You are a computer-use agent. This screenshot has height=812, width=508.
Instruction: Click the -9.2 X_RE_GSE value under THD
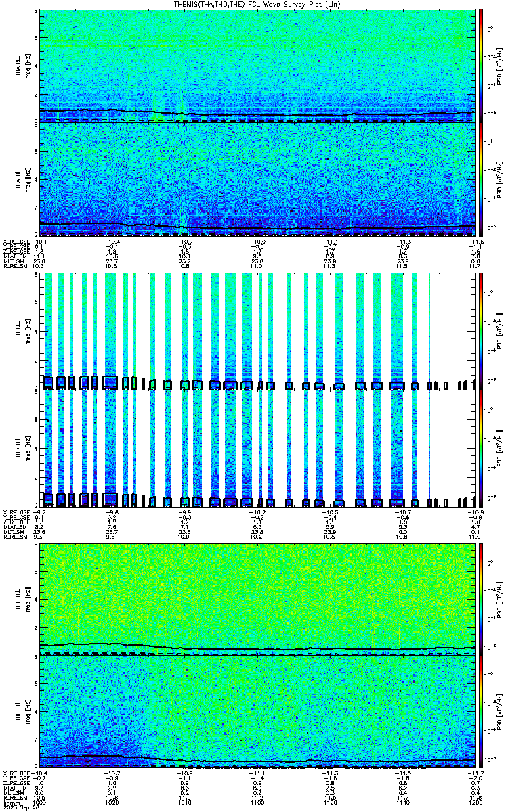pyautogui.click(x=40, y=512)
